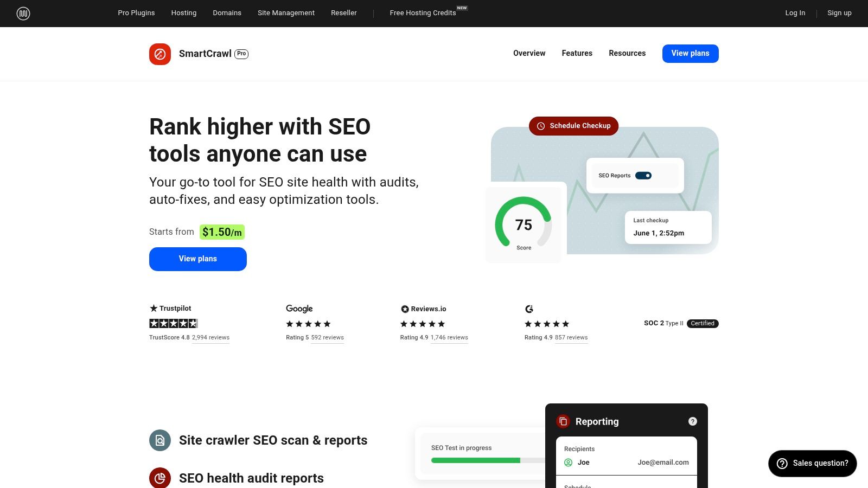Screen dimensions: 868x488
Task: Select the site crawler SEO scan icon
Action: [x=159, y=440]
